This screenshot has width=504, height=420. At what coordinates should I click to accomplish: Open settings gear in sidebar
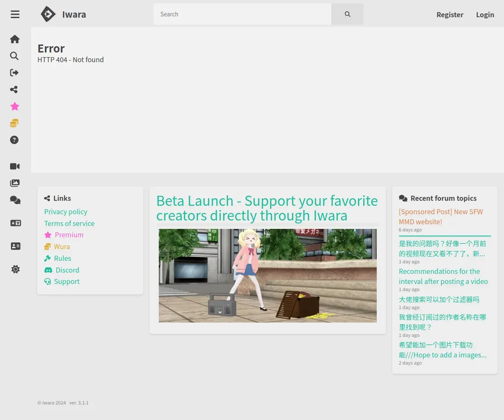pyautogui.click(x=16, y=269)
